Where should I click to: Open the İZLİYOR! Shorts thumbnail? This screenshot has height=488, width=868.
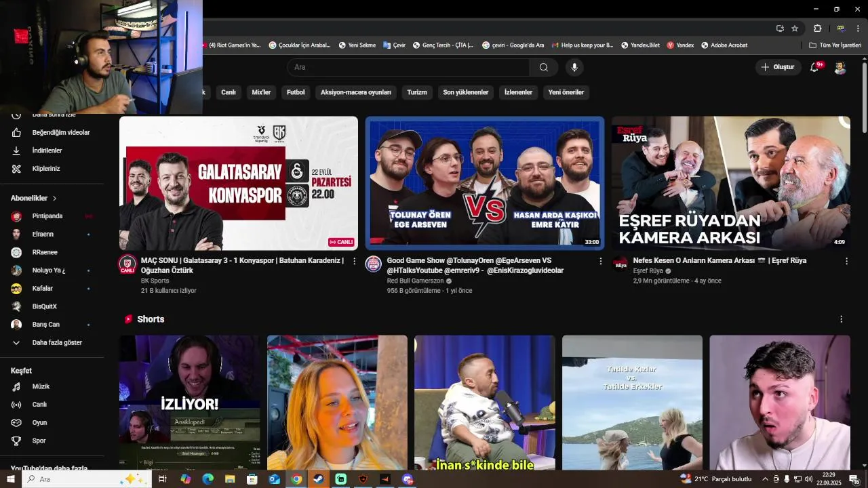coord(190,403)
